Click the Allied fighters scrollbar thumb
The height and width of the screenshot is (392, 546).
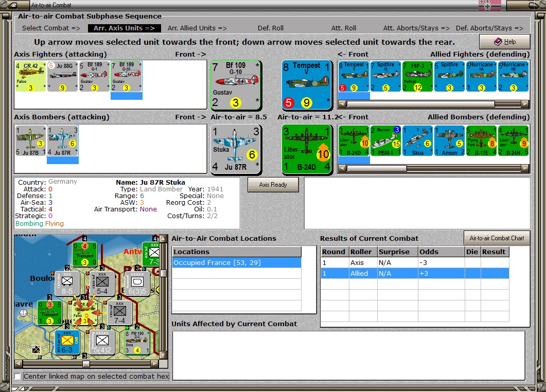click(x=420, y=104)
